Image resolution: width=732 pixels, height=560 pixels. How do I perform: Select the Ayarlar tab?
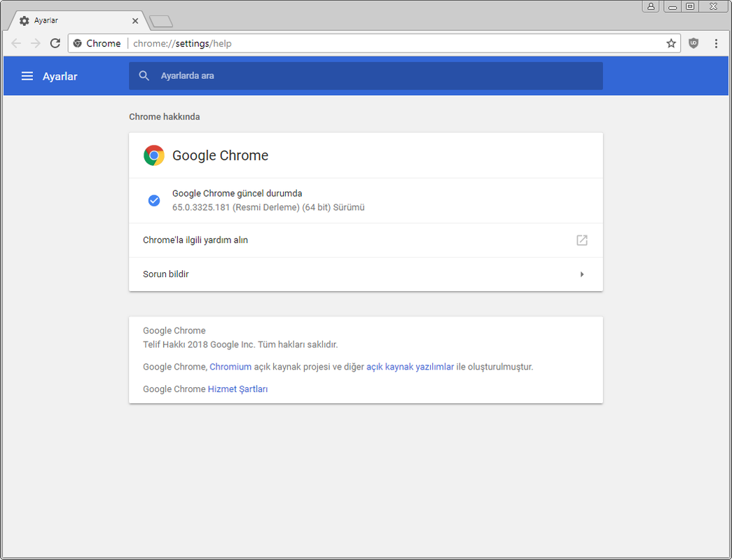[x=77, y=20]
